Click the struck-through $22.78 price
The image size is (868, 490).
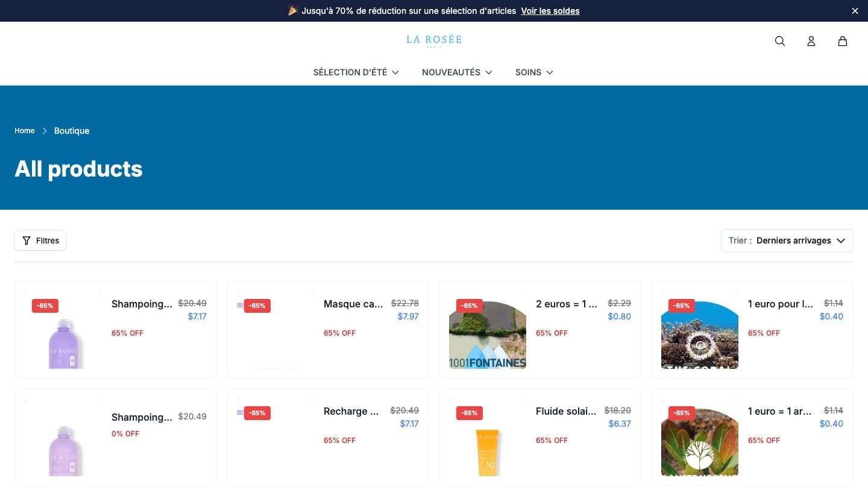(x=405, y=303)
